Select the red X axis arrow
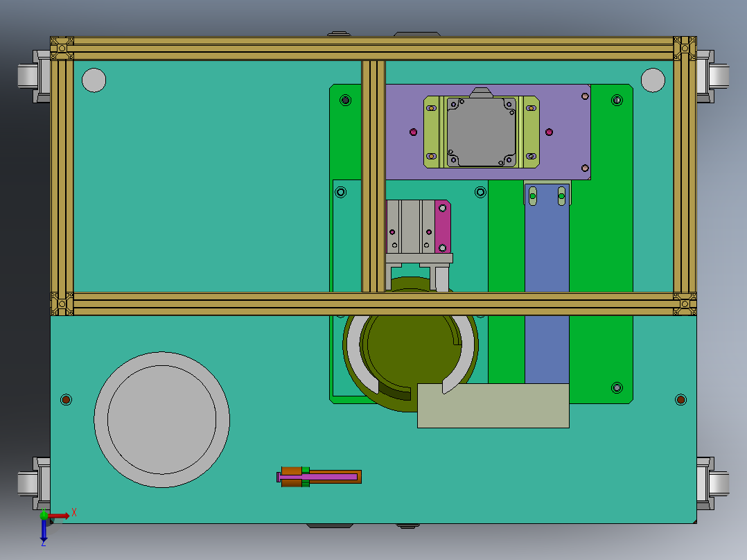The image size is (747, 560). [x=59, y=516]
